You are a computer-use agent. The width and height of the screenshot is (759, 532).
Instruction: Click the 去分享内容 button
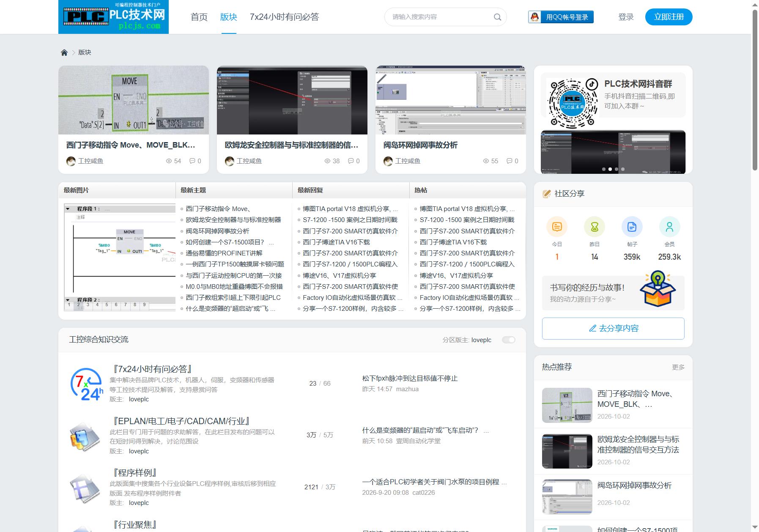point(613,329)
